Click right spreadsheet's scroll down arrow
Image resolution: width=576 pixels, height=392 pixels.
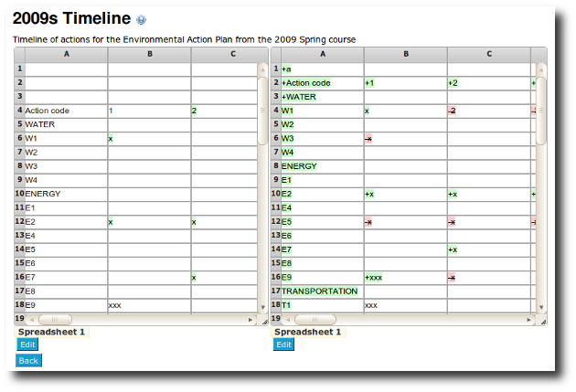[541, 307]
